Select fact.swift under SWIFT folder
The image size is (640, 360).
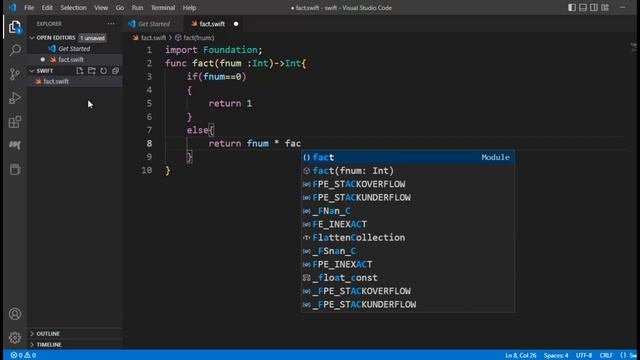(x=75, y=81)
